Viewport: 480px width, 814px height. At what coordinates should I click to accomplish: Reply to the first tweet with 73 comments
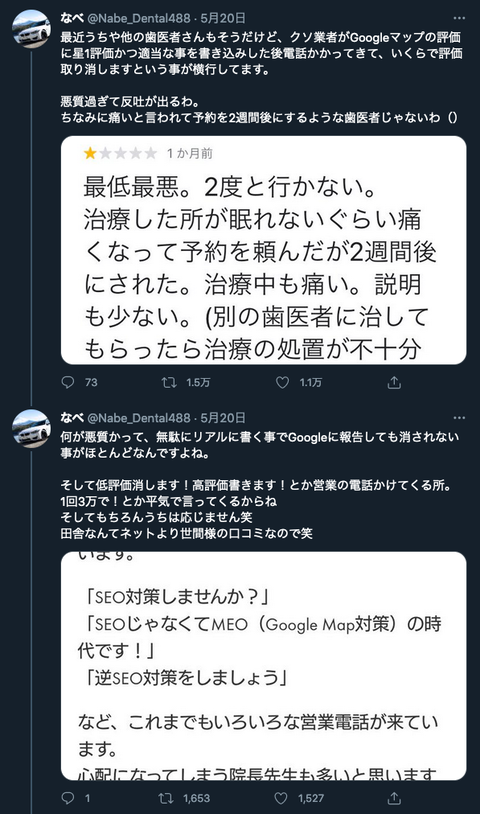(68, 383)
